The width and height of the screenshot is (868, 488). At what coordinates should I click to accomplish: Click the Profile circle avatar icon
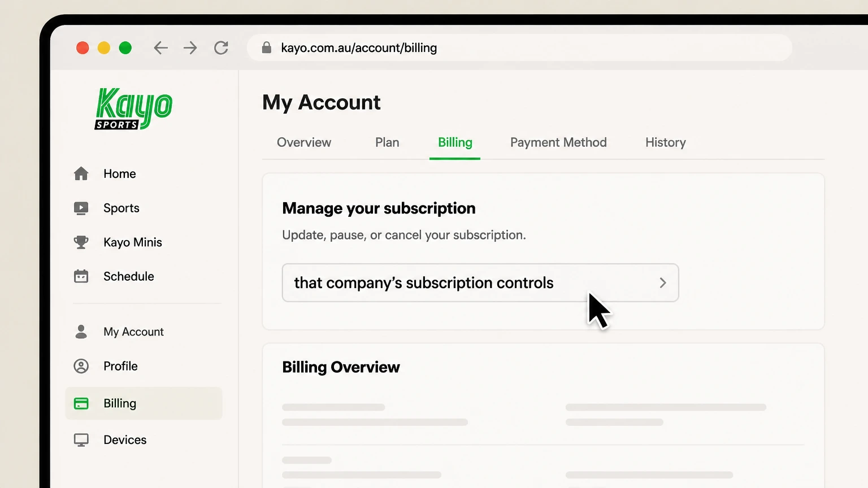click(81, 366)
